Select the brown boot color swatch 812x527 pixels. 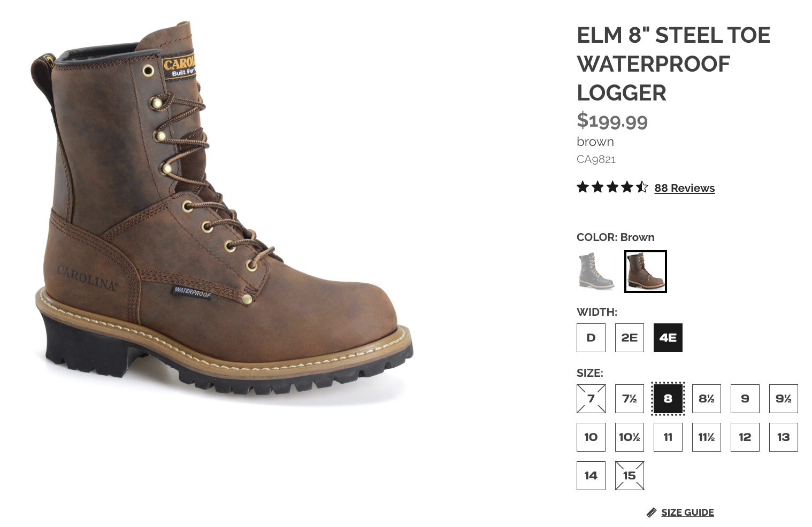point(646,272)
